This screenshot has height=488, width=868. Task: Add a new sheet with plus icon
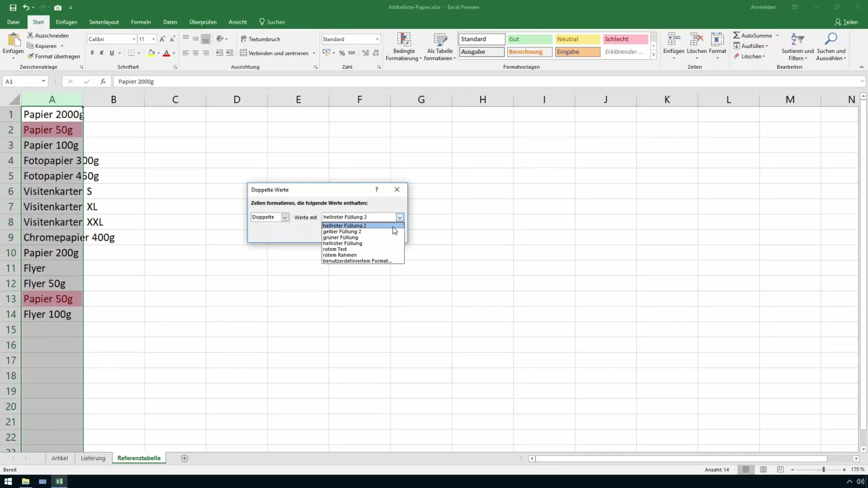coord(184,458)
